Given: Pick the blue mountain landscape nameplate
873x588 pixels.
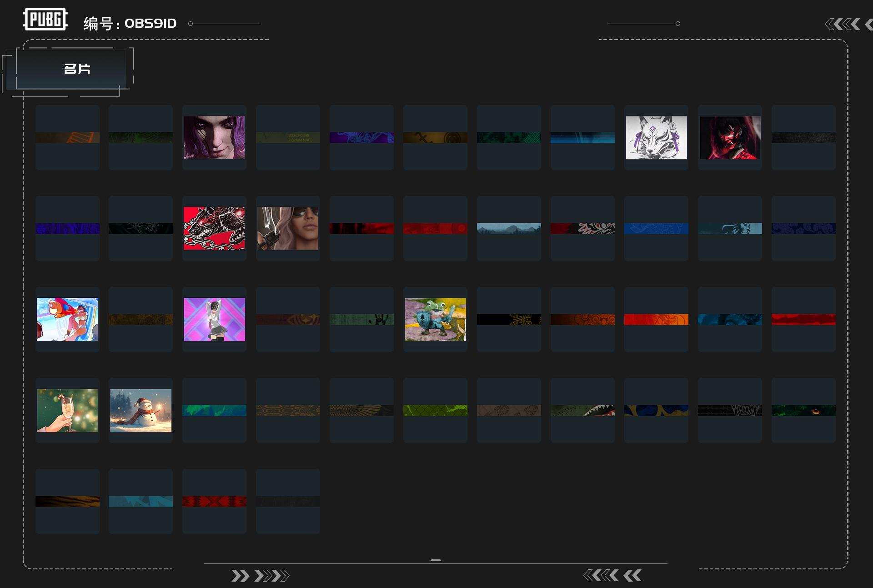Looking at the screenshot, I should click(509, 228).
